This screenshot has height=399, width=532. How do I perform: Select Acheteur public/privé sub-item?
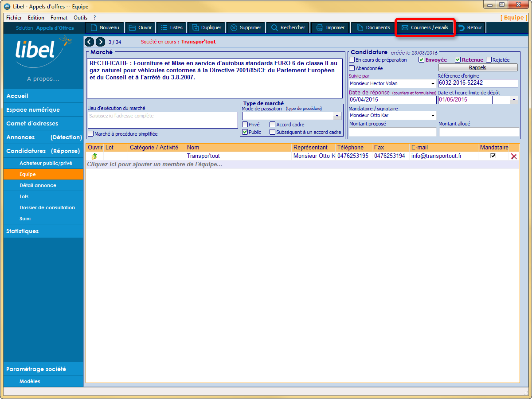[43, 163]
